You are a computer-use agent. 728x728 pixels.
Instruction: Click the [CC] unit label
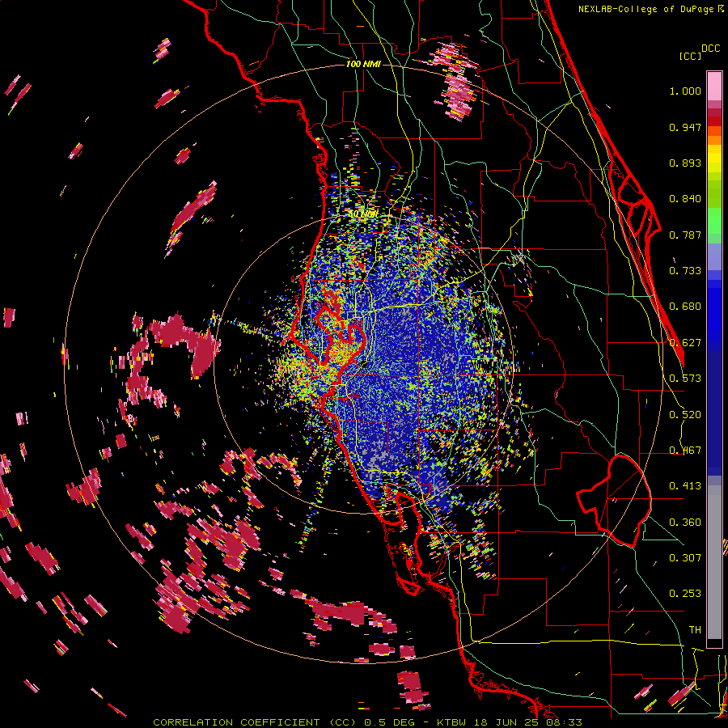point(690,56)
